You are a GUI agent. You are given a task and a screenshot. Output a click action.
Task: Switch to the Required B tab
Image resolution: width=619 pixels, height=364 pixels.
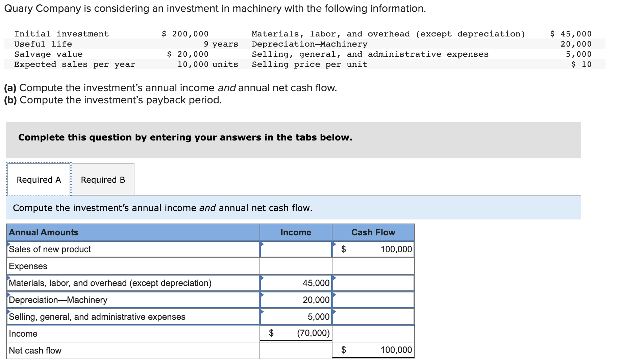coord(103,179)
